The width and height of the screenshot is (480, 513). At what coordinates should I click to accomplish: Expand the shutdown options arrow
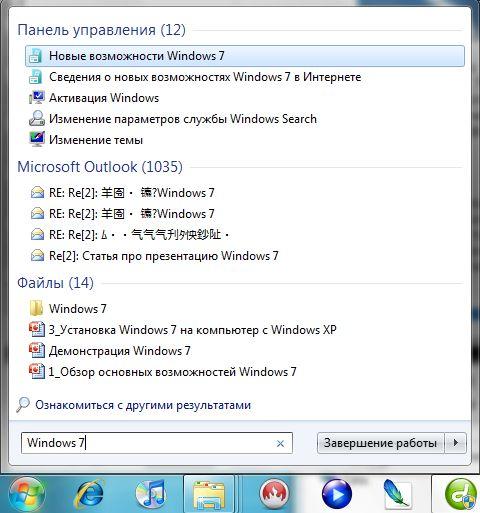click(x=455, y=443)
